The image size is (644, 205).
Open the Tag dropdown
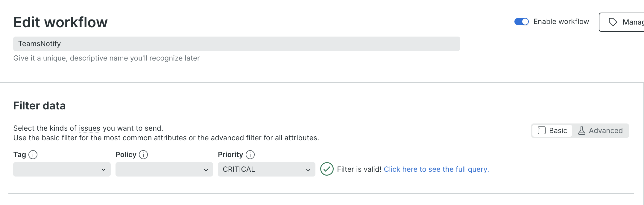pyautogui.click(x=62, y=169)
